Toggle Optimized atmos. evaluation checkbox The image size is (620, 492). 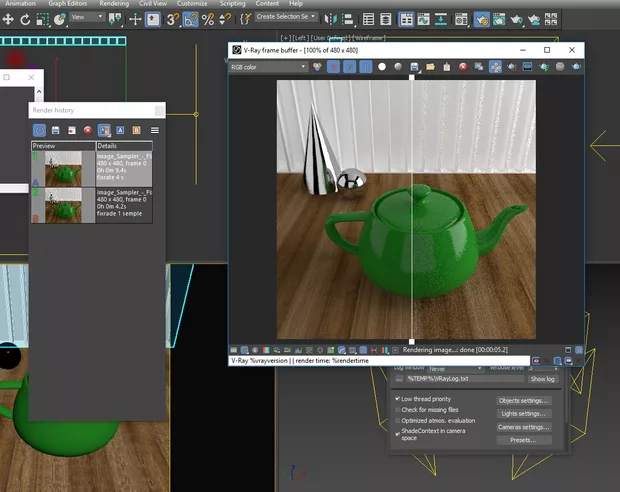[398, 421]
